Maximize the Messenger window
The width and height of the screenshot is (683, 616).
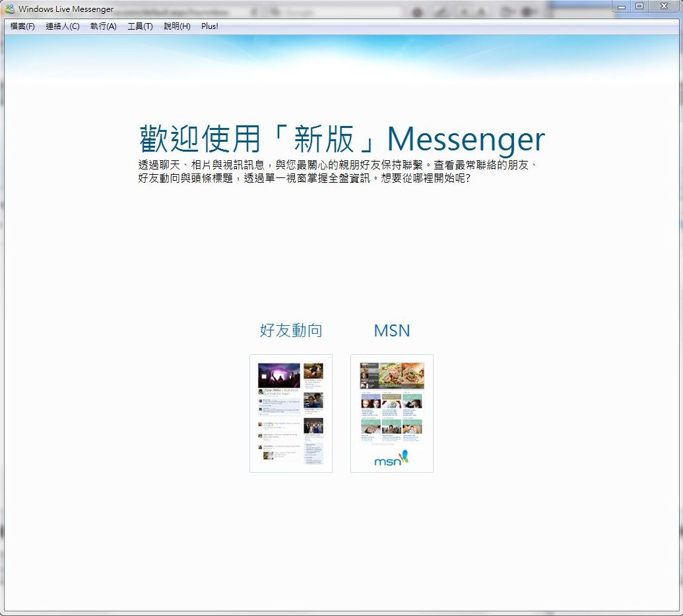tap(639, 7)
